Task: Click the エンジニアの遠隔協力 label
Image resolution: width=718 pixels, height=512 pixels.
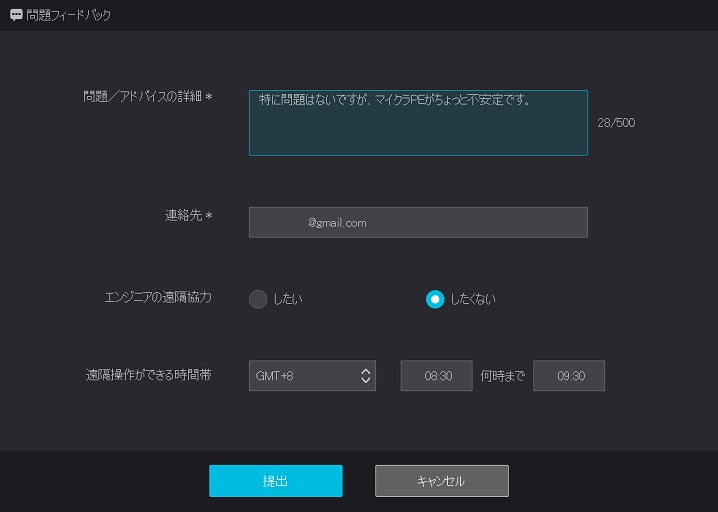Action: coord(158,297)
